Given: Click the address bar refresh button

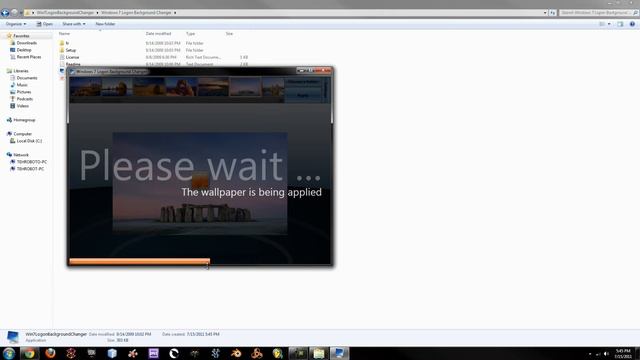Looking at the screenshot, I should [552, 13].
